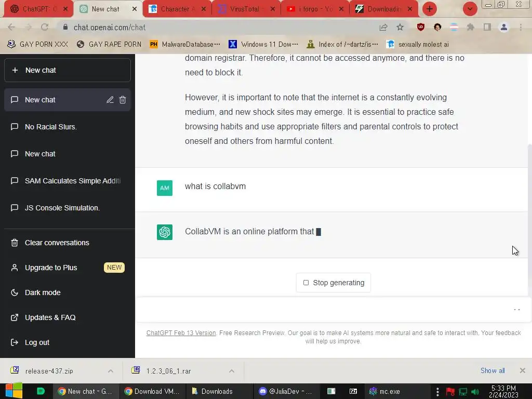Click the address bar showing chat.openai.com/chat
Screen dimensions: 532x399
pyautogui.click(x=217, y=27)
